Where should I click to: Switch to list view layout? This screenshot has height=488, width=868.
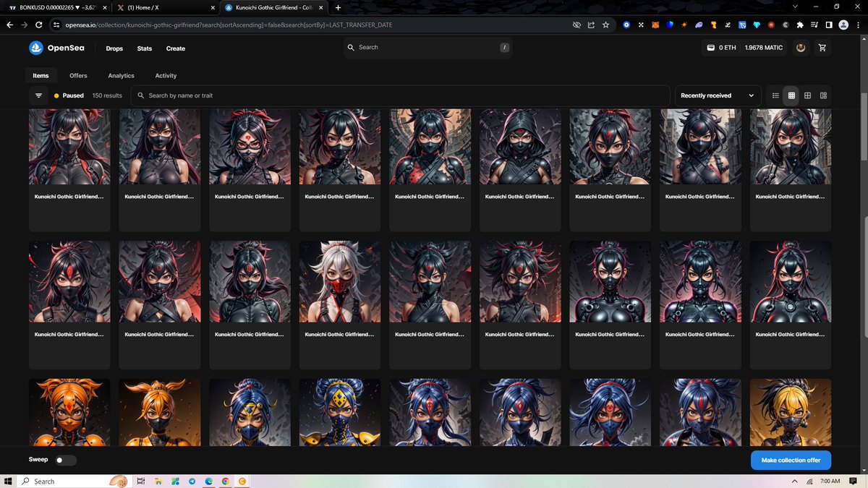[x=775, y=95]
